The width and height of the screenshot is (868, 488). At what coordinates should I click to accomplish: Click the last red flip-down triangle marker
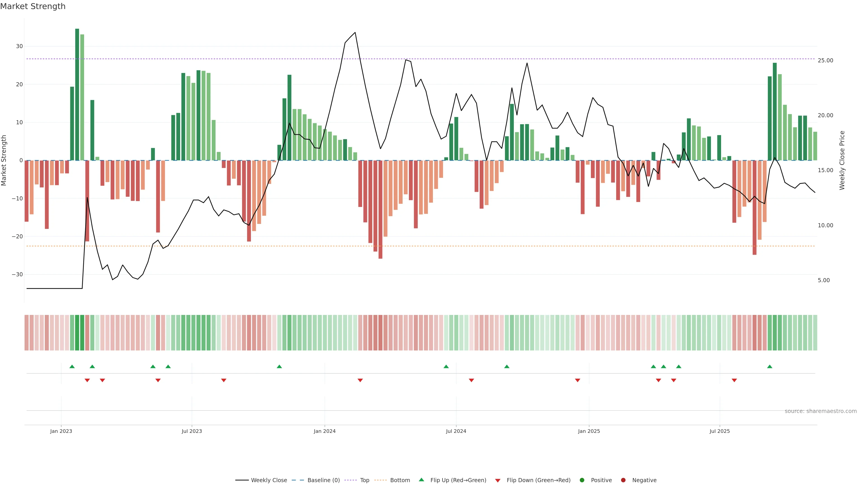[734, 380]
